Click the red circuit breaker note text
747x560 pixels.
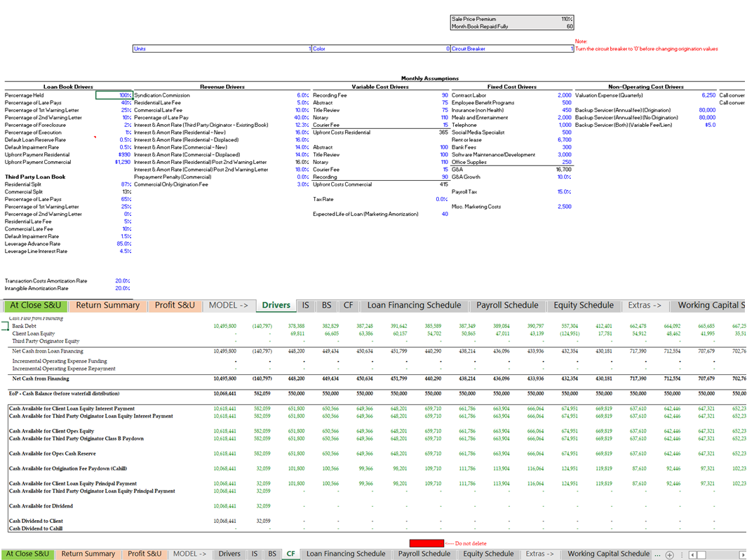click(x=647, y=48)
